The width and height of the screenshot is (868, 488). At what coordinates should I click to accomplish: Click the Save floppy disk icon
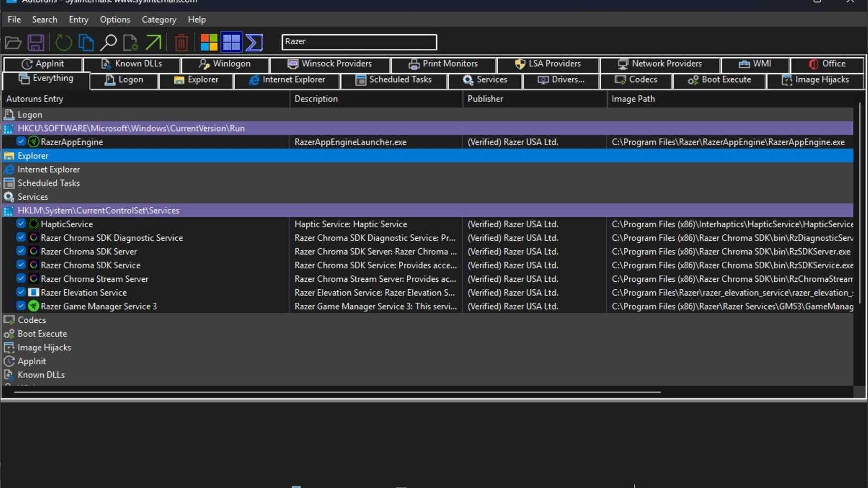pos(36,43)
